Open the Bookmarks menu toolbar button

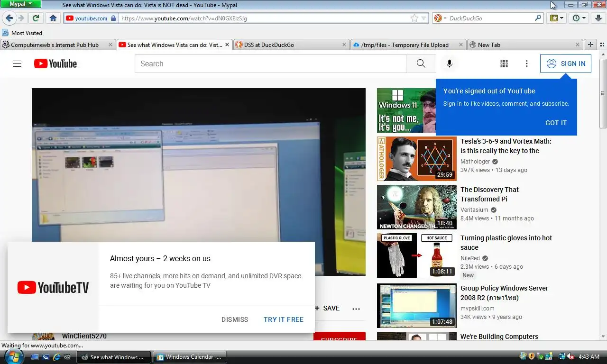point(556,18)
